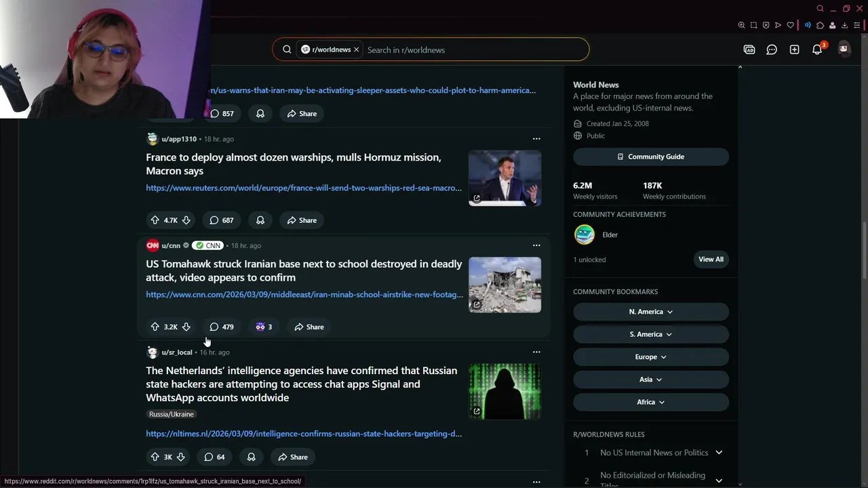Open the Community Guide button

[x=651, y=157]
